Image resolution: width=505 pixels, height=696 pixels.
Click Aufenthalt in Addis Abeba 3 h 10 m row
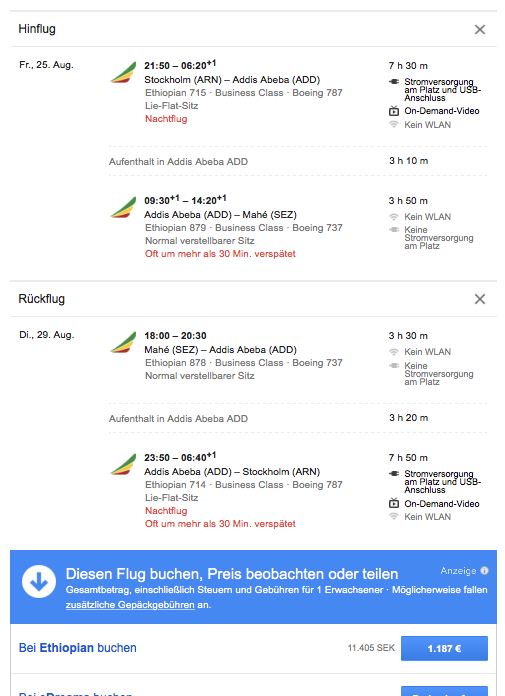click(x=298, y=161)
